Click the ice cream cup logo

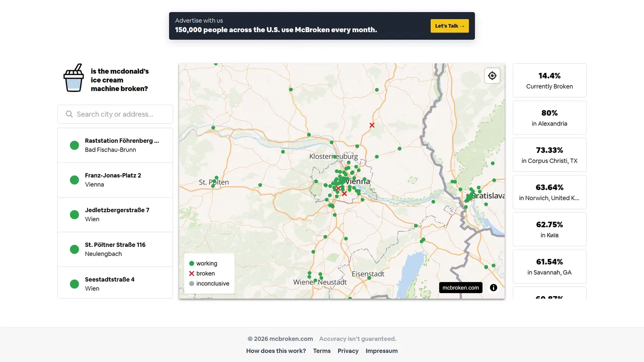tap(73, 78)
